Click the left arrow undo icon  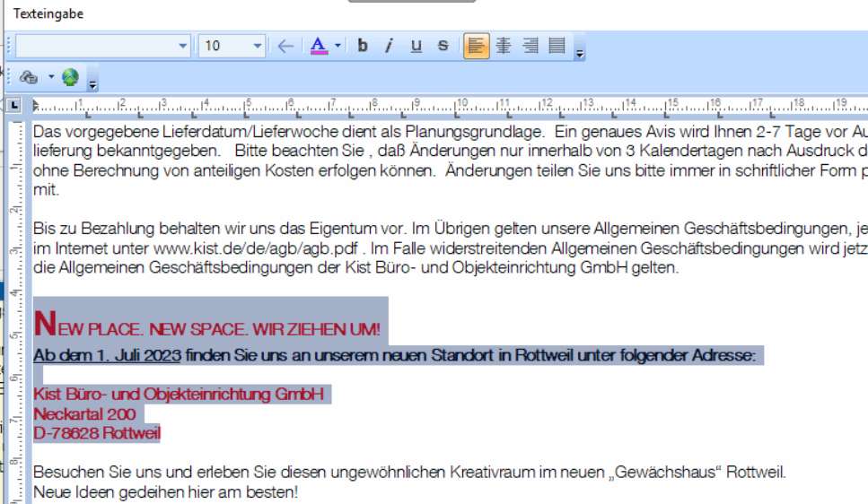pyautogui.click(x=285, y=46)
